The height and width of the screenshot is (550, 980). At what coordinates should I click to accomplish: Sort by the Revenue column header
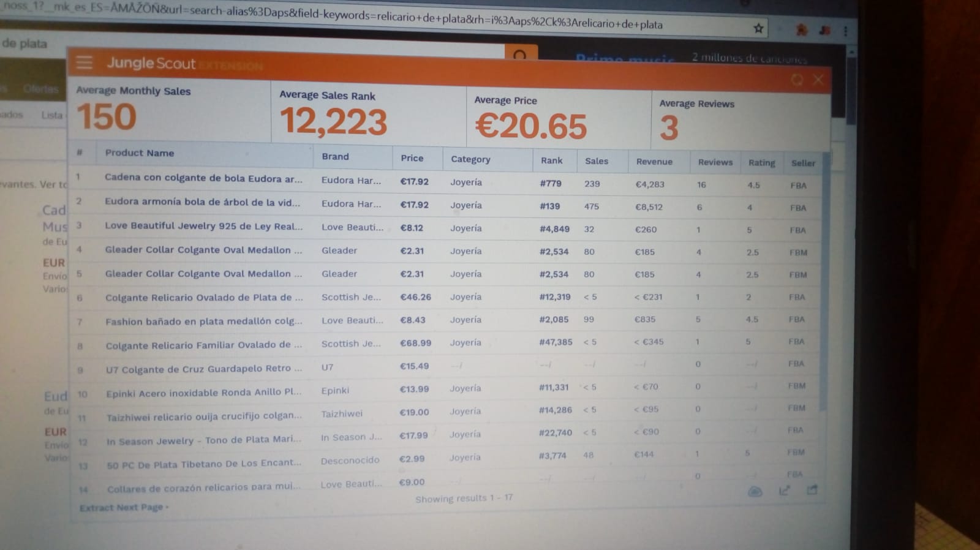654,162
